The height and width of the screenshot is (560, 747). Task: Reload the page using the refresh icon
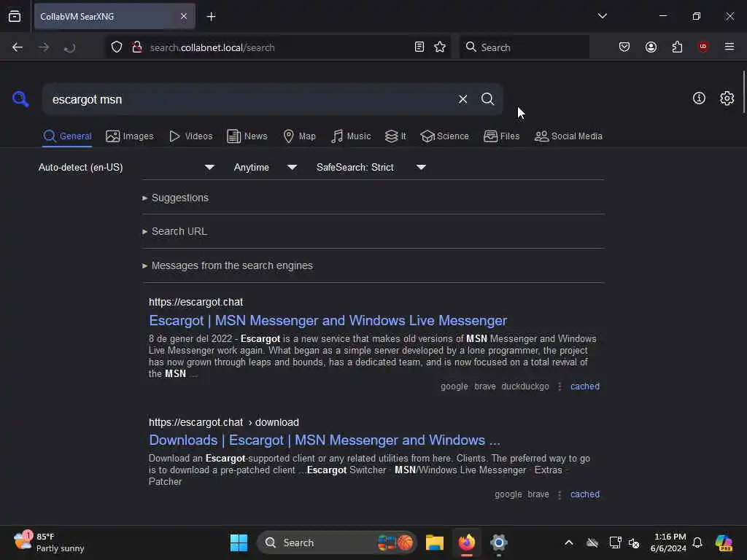[69, 47]
